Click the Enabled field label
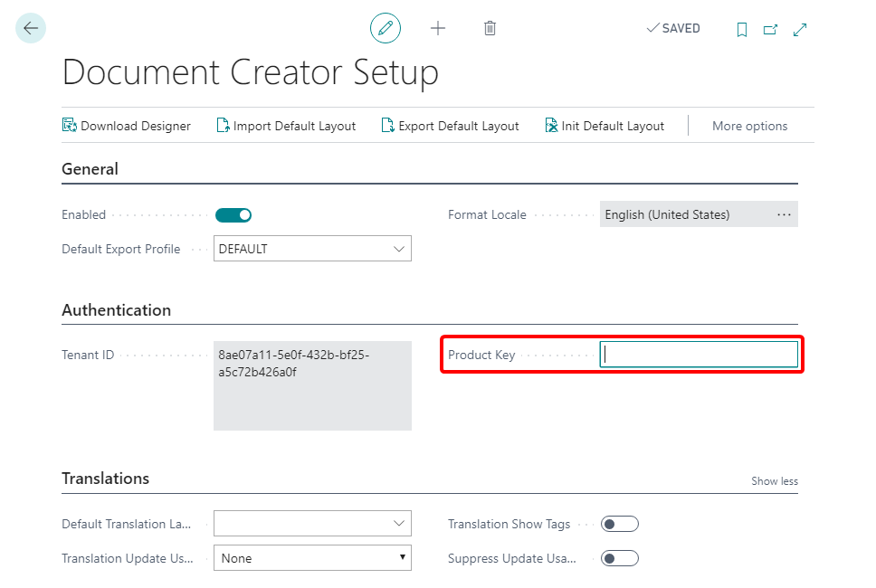Screen dimensions: 876x588 (x=84, y=215)
